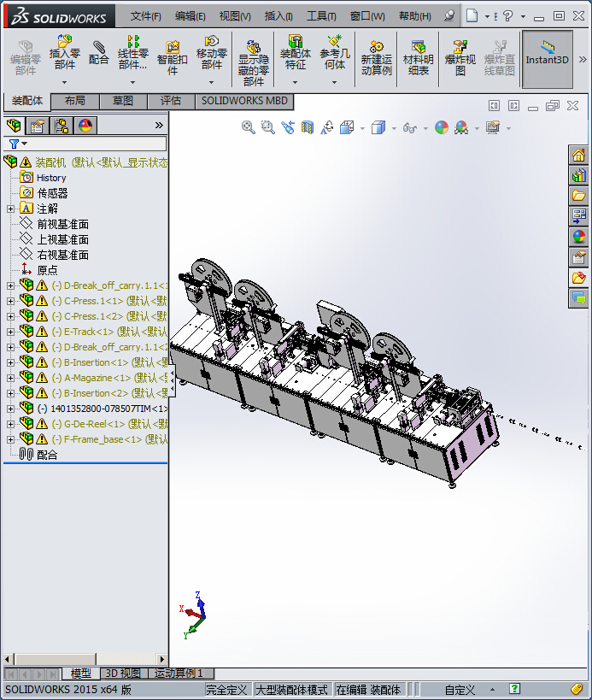Click Previous View icon in view toolbar
Screen dimensions: 592x700
click(x=288, y=127)
